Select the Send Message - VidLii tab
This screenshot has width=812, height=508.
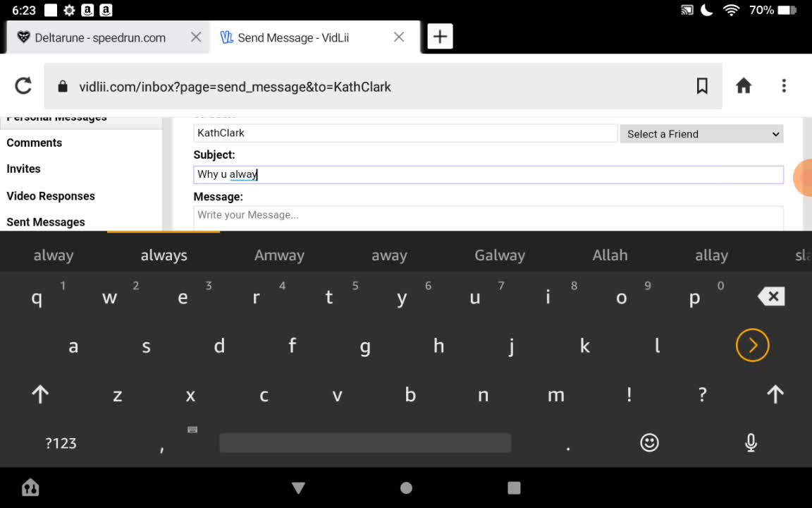click(293, 37)
